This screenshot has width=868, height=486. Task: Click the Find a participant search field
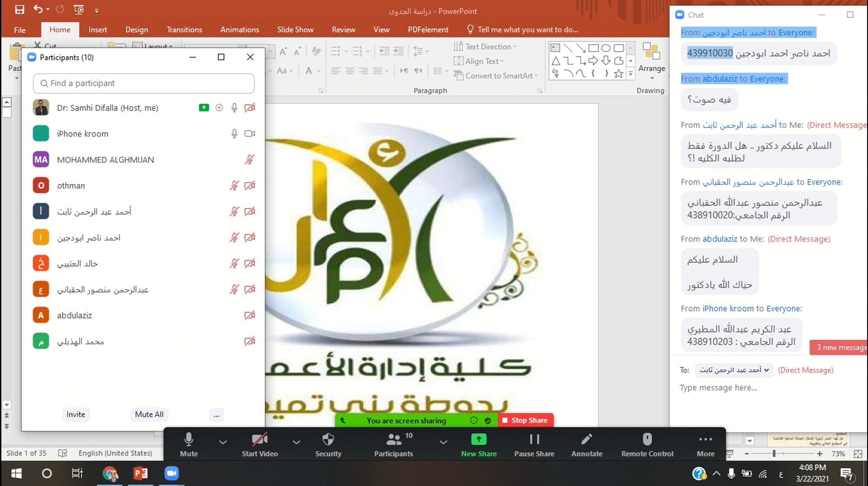tap(144, 83)
